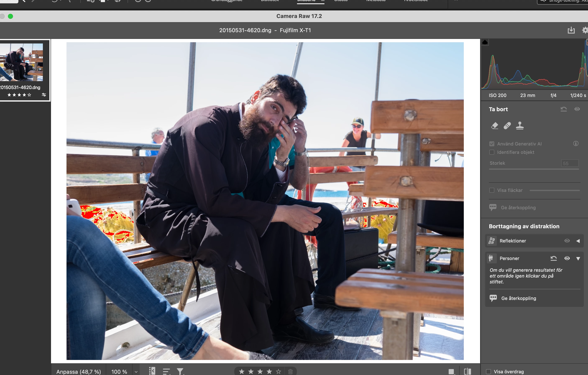
Task: Select the Heal bandage tool
Action: click(507, 126)
